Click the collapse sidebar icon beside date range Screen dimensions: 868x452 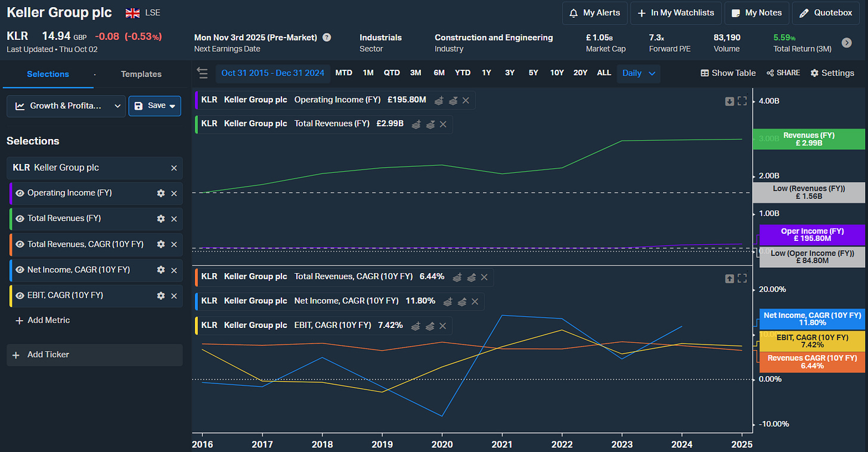[x=203, y=73]
